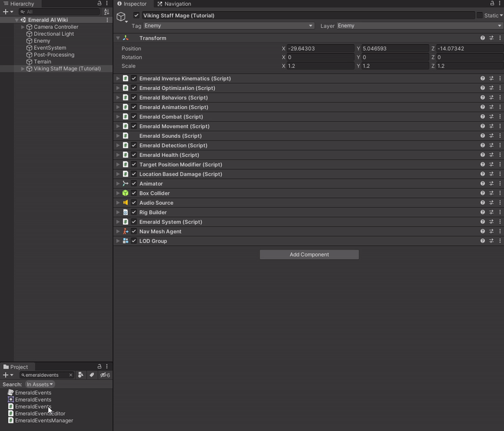Clear the emeraldevents search text
This screenshot has height=431, width=504.
click(x=71, y=375)
